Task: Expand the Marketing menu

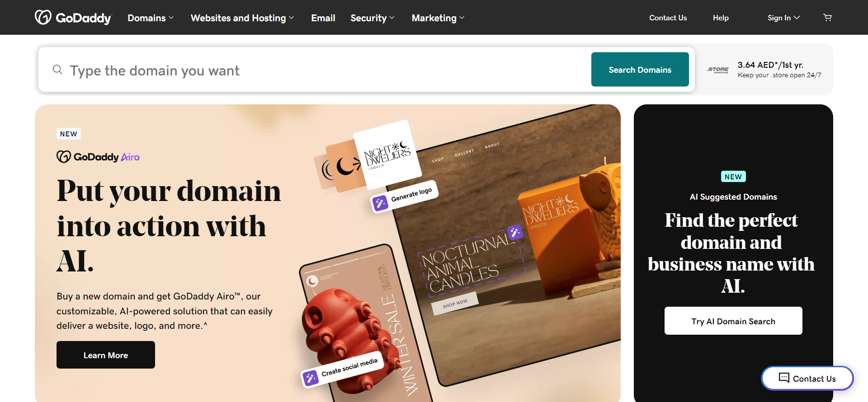Action: 438,18
